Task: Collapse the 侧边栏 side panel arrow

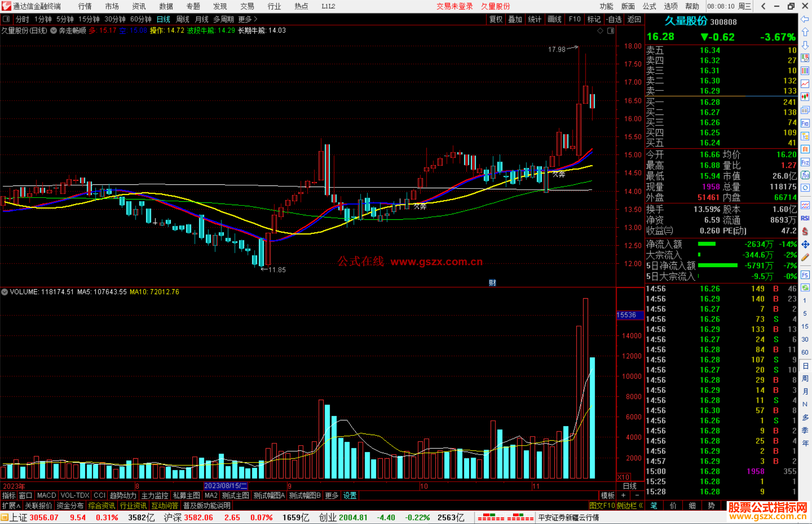Action: coord(641,506)
